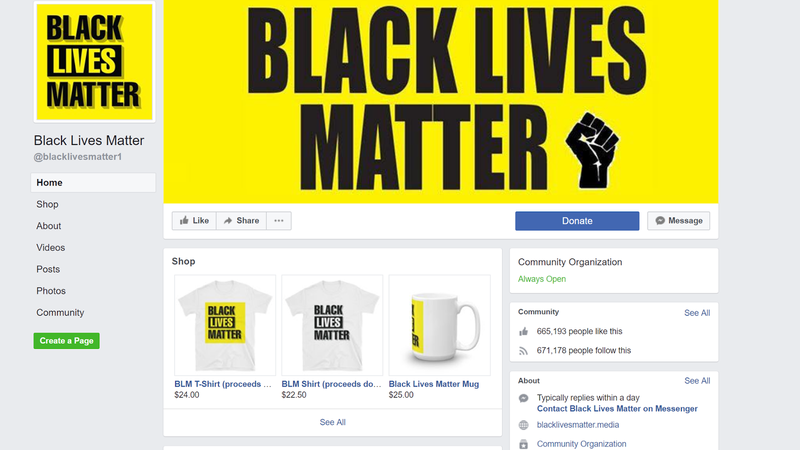The image size is (800, 450).
Task: Click the Share arrow button
Action: click(241, 220)
